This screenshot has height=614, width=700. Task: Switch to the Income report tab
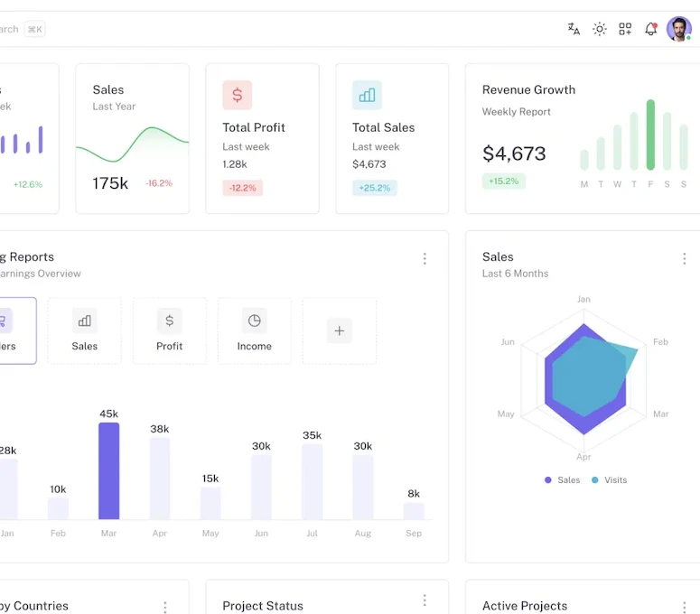click(254, 330)
